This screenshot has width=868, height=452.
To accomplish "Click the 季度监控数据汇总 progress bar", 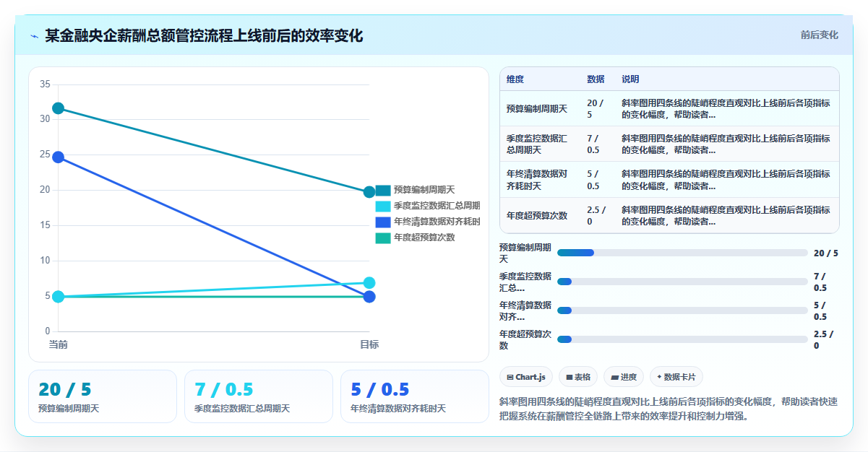I will tap(682, 282).
